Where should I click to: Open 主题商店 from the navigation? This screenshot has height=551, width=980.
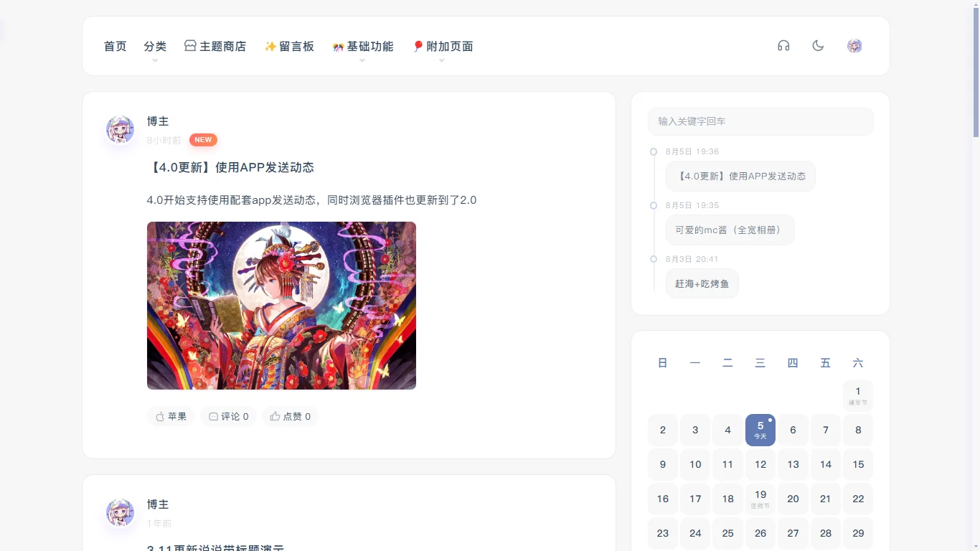[215, 47]
